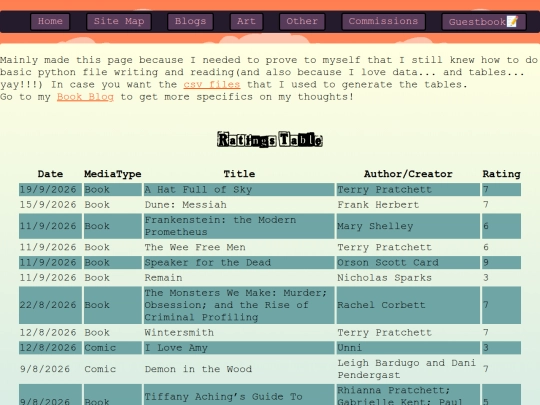Click the Mary Shelley author cell
The width and height of the screenshot is (540, 405).
[x=408, y=226]
